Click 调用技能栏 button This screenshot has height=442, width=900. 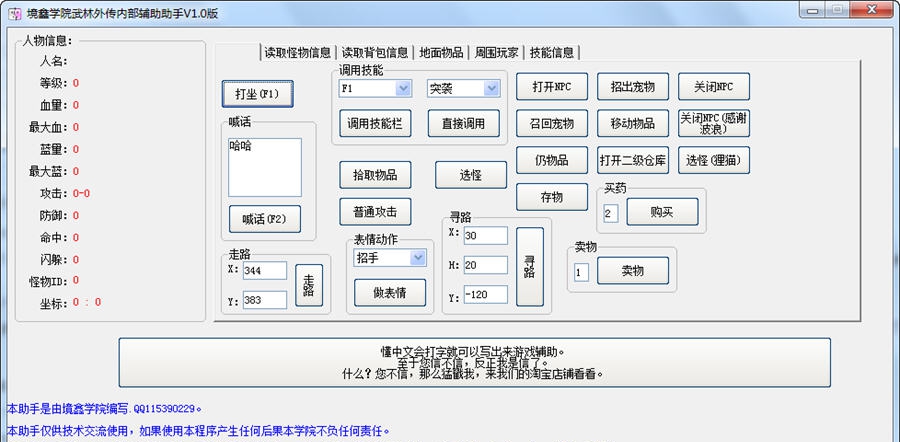tap(375, 123)
